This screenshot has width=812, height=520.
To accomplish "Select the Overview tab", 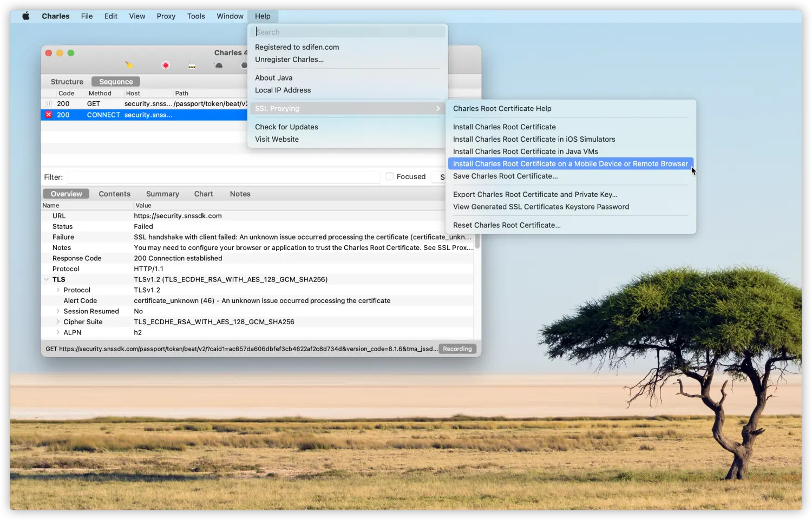I will 66,194.
